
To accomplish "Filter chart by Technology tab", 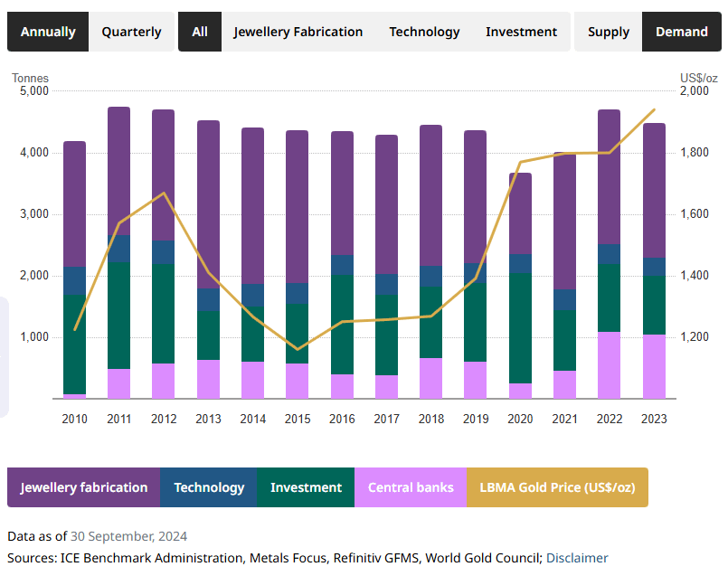I will (x=424, y=32).
